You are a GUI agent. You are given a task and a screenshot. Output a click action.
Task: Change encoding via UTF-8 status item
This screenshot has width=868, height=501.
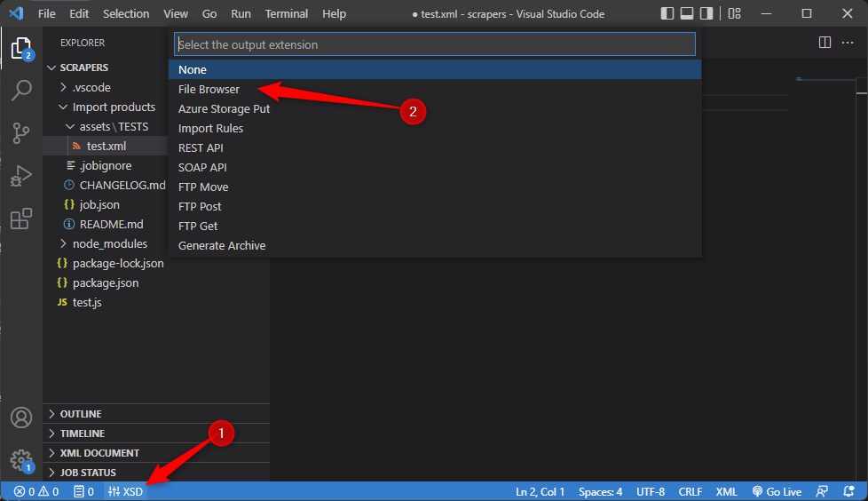coord(651,491)
